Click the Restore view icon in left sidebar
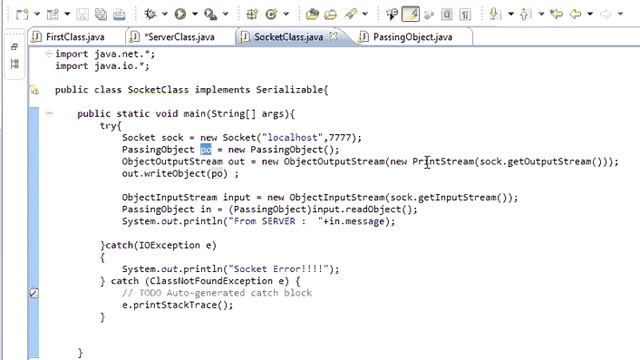 14,47
